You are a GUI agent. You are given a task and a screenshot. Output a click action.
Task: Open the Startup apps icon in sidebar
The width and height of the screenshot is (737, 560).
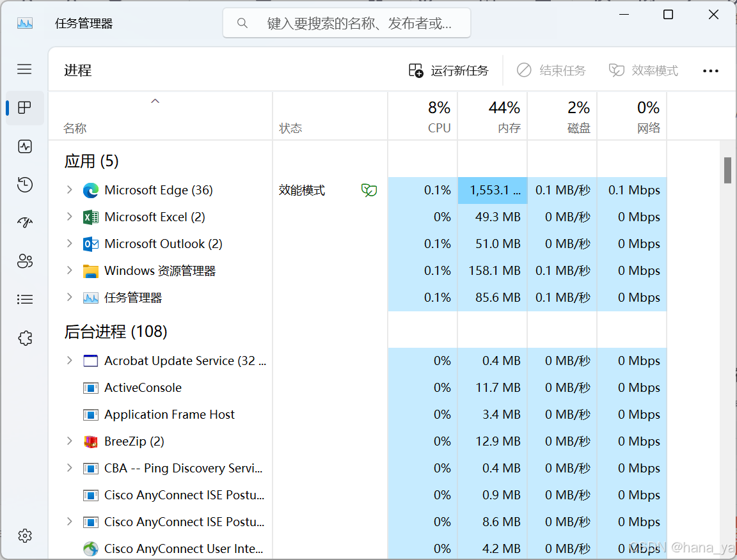click(24, 222)
